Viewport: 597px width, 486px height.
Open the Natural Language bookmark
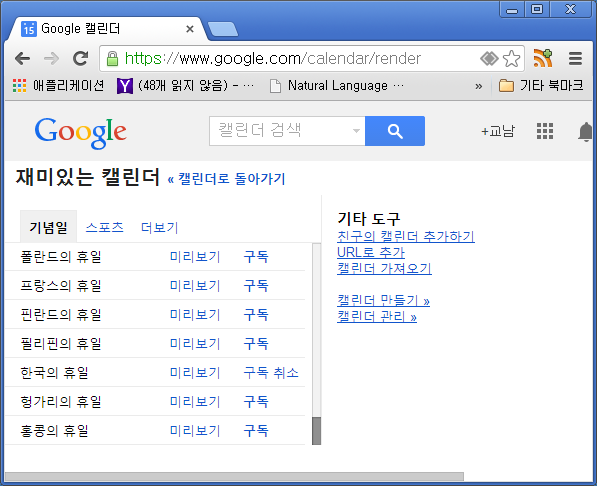coord(337,86)
